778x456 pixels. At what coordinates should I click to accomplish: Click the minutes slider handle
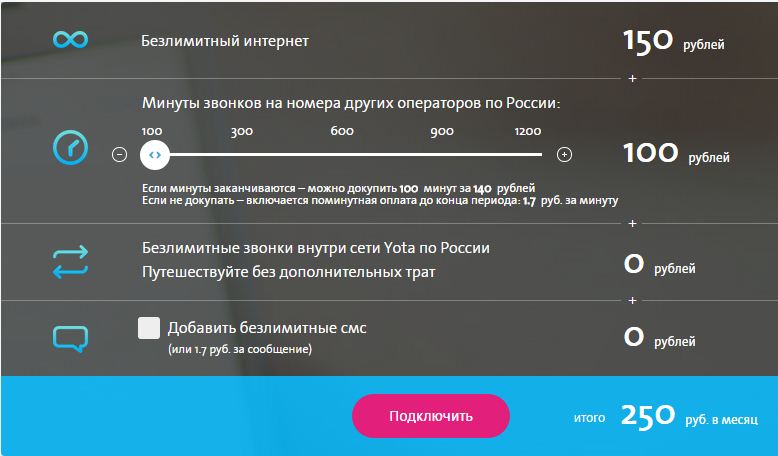point(153,154)
